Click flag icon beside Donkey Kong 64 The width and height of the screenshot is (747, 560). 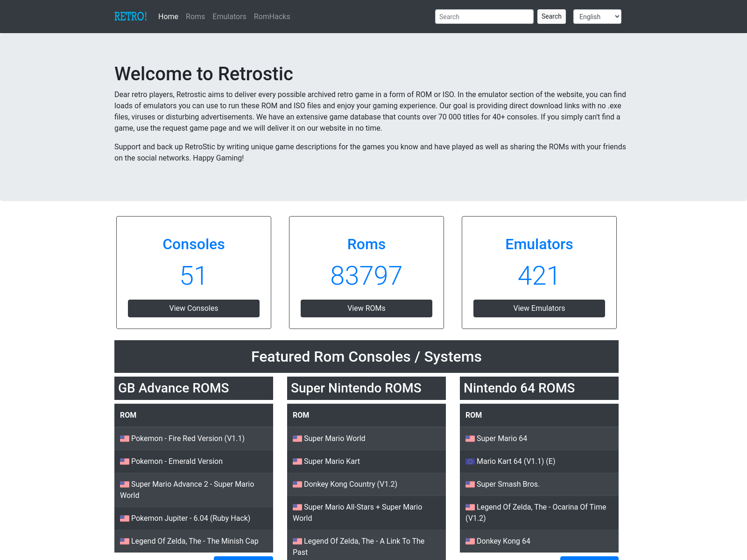tap(470, 541)
